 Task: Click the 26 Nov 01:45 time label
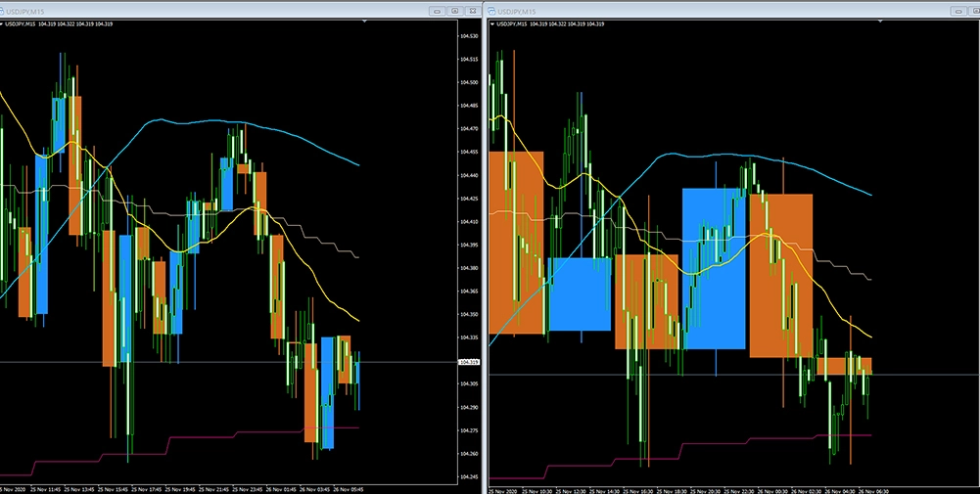click(281, 490)
